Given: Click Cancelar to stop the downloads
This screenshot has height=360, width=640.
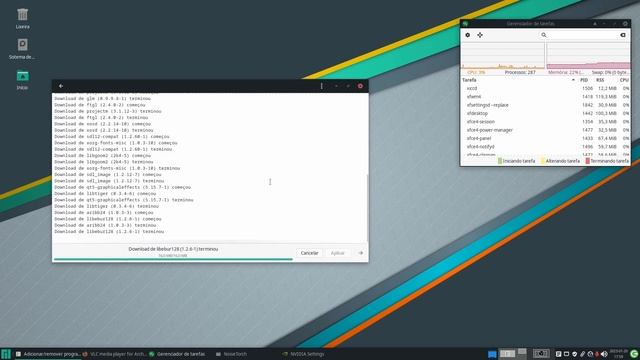Looking at the screenshot, I should (x=309, y=253).
